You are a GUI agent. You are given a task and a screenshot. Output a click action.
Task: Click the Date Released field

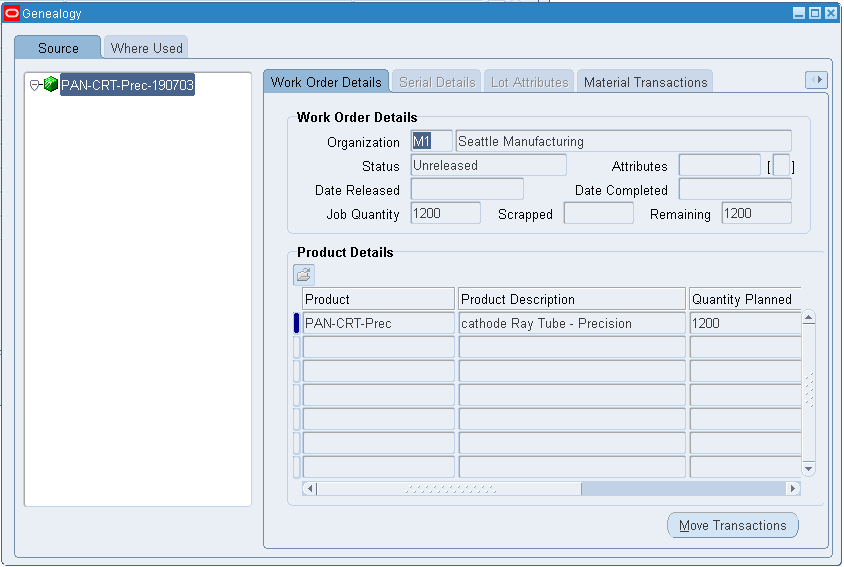click(467, 189)
